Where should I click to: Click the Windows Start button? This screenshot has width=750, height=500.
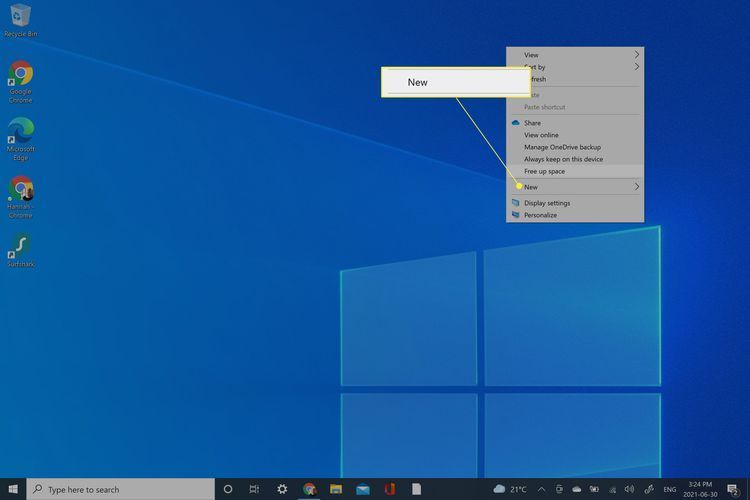[x=13, y=489]
